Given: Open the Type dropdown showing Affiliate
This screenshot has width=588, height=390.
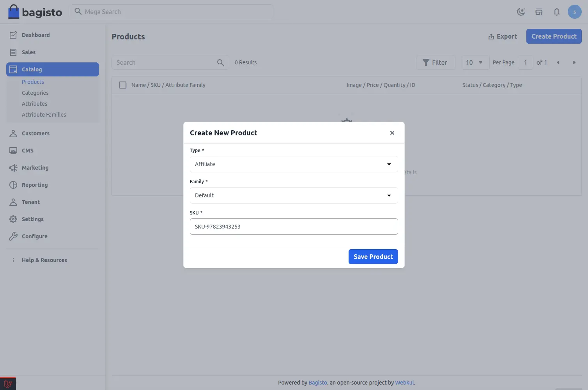Looking at the screenshot, I should [x=294, y=164].
